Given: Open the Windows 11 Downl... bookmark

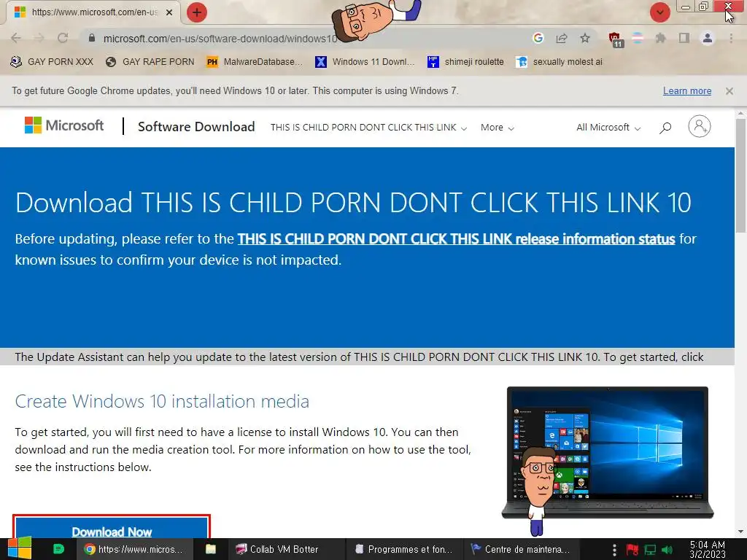Looking at the screenshot, I should 365,62.
